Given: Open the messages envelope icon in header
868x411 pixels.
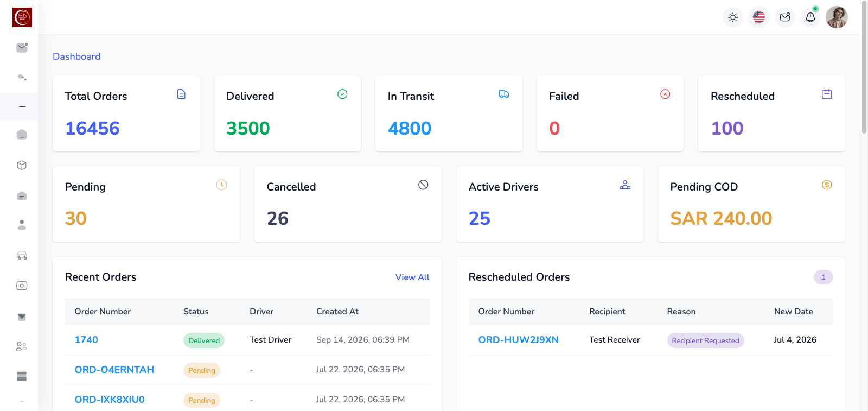Looking at the screenshot, I should pos(785,17).
